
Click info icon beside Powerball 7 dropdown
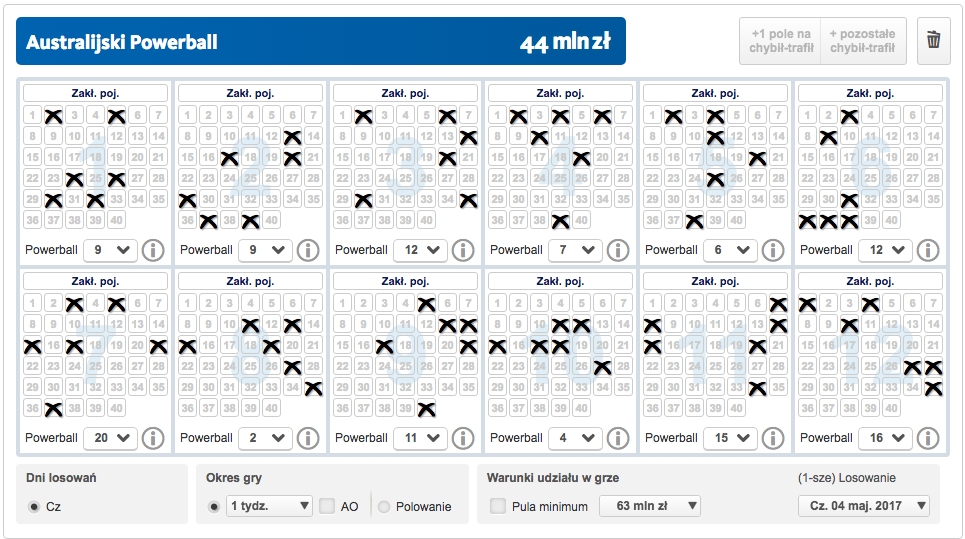point(618,250)
